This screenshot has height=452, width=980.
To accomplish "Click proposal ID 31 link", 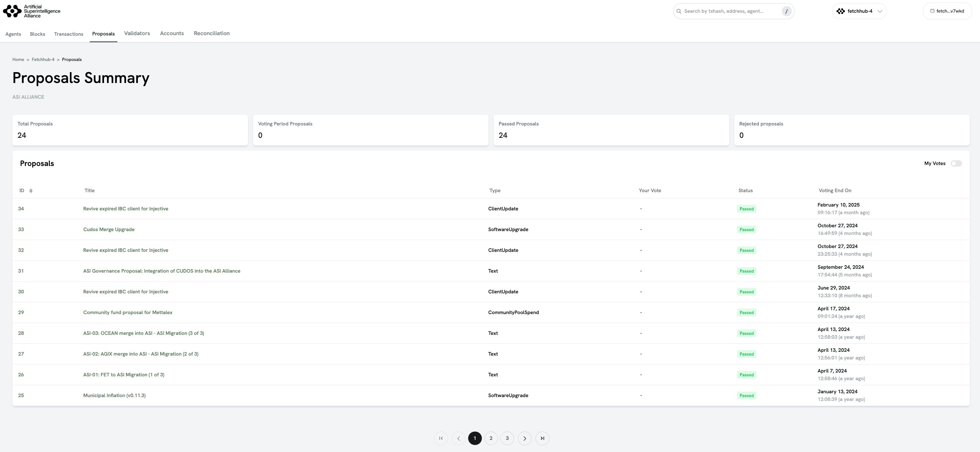I will pyautogui.click(x=21, y=271).
